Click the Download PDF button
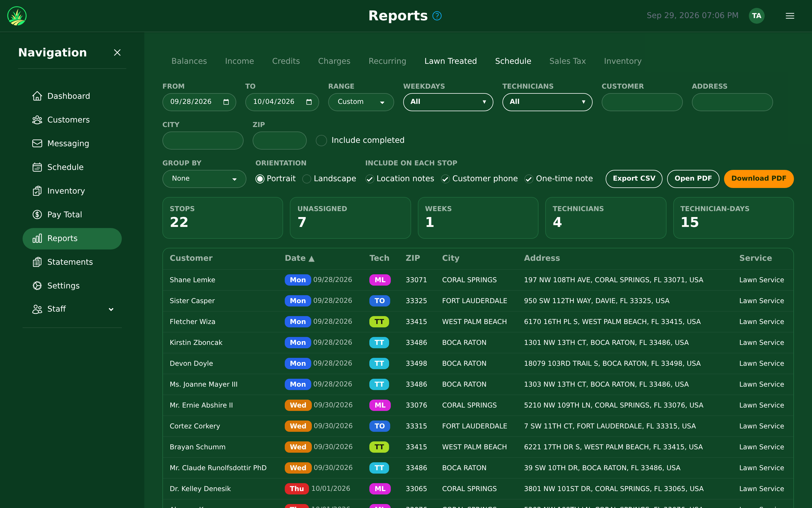This screenshot has height=508, width=812. (x=759, y=179)
